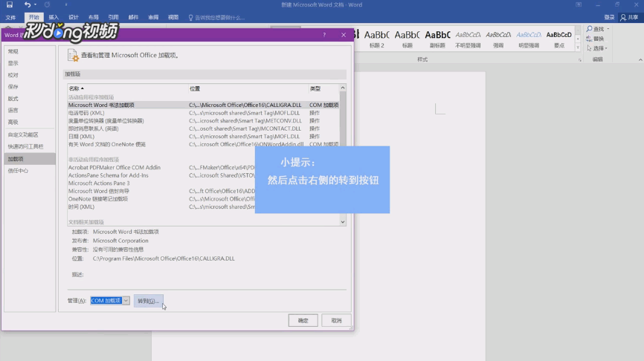
Task: Switch to the 开始 ribbon tab
Action: click(x=33, y=17)
